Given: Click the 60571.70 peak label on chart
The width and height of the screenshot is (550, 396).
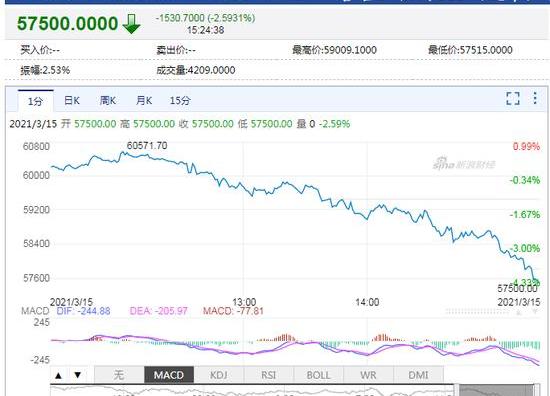Looking at the screenshot, I should tap(147, 146).
